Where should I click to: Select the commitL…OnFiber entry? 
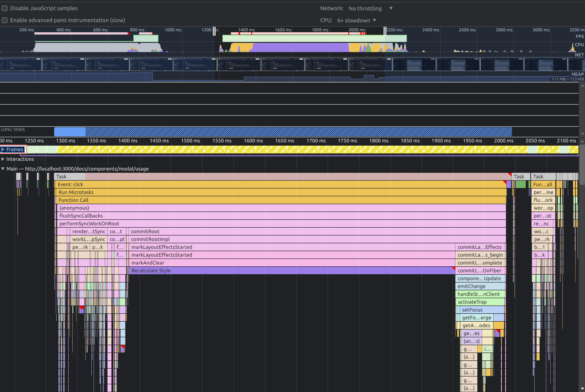tap(480, 271)
